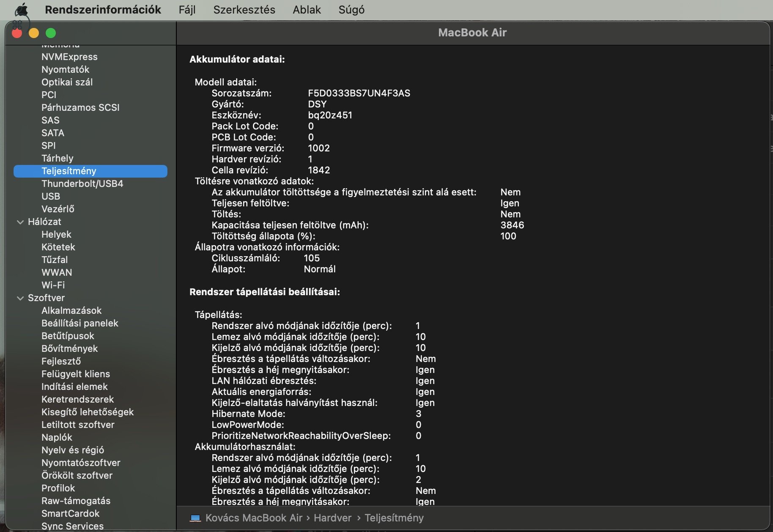
Task: Select Vezérlő in the sidebar
Action: tap(58, 209)
